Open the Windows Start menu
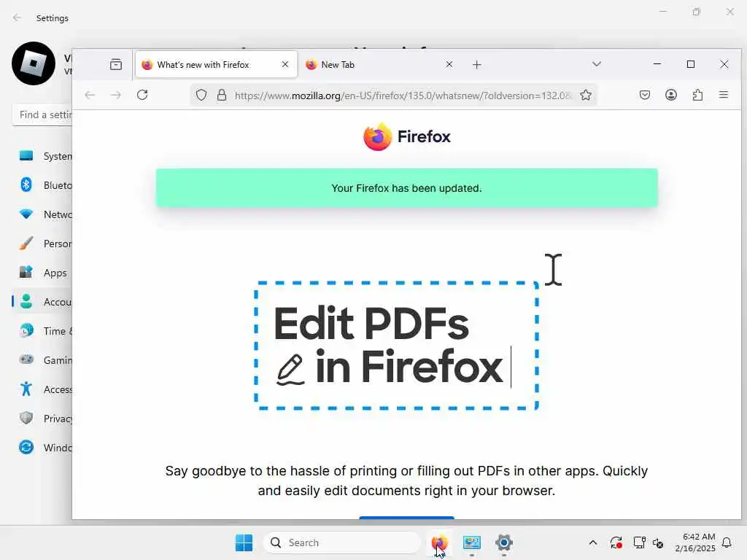This screenshot has height=560, width=747. [244, 542]
